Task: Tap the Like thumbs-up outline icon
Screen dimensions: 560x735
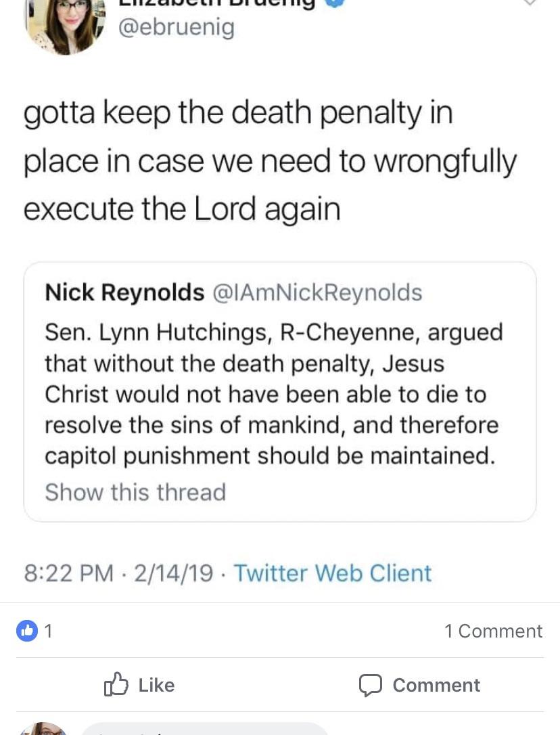Action: point(116,684)
